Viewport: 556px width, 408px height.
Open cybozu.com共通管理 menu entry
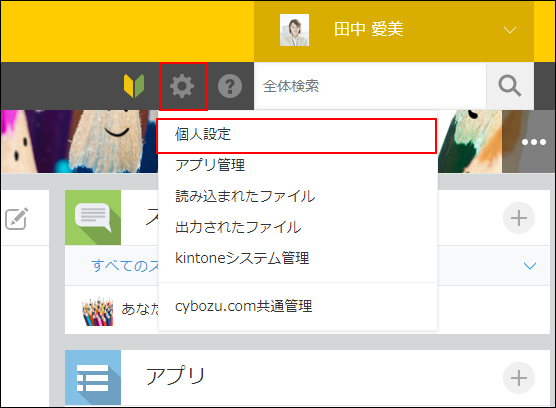298,306
